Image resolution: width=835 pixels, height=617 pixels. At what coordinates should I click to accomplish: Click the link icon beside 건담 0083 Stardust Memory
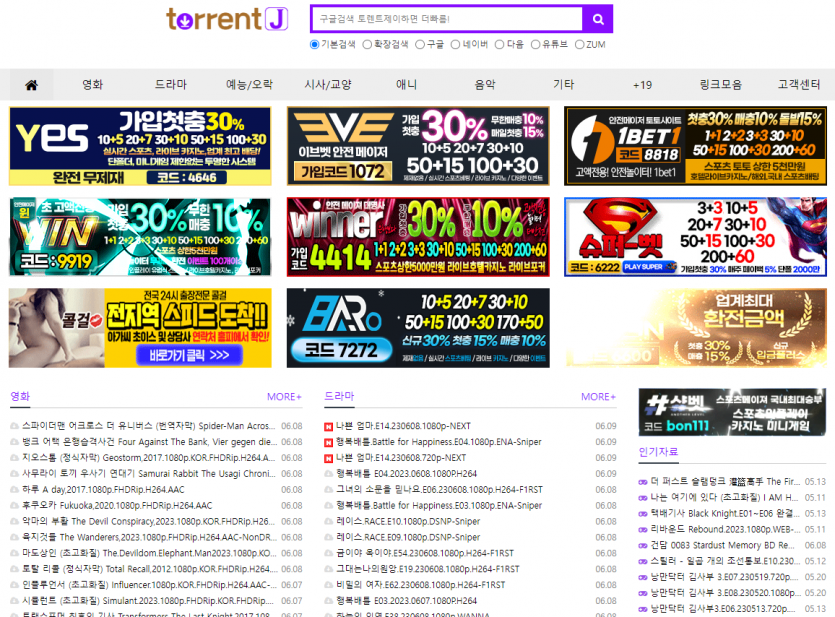[643, 546]
